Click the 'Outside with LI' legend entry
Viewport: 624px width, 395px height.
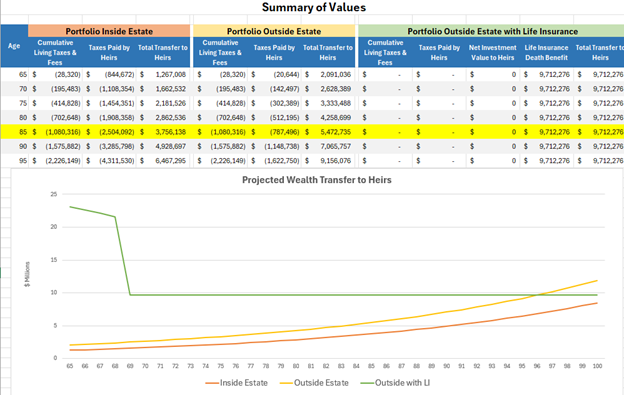pyautogui.click(x=395, y=383)
